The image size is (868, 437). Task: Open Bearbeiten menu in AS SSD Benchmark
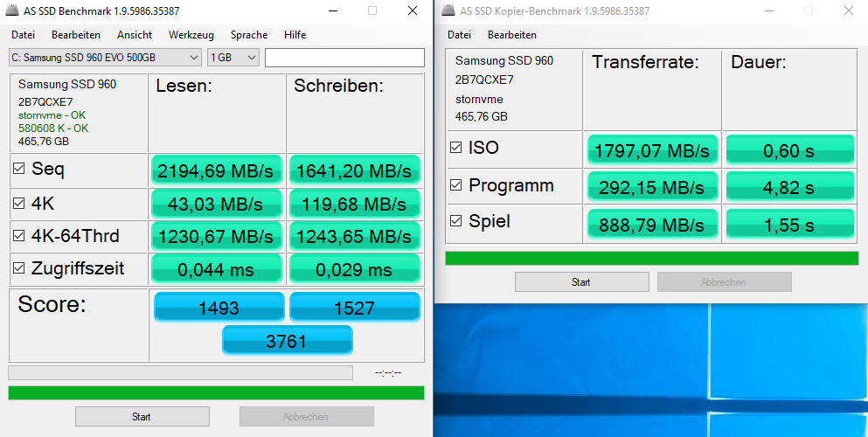pos(76,35)
